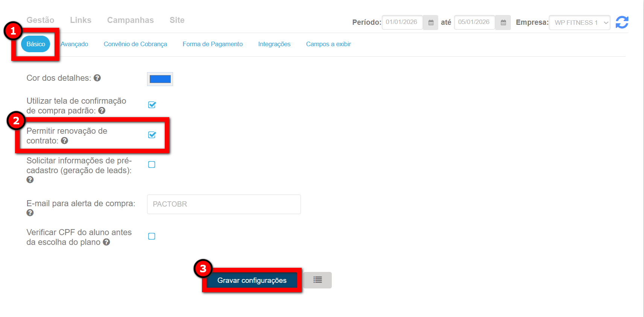Enable pre-registration lead generation checkbox
Image resolution: width=644 pixels, height=317 pixels.
coord(152,165)
